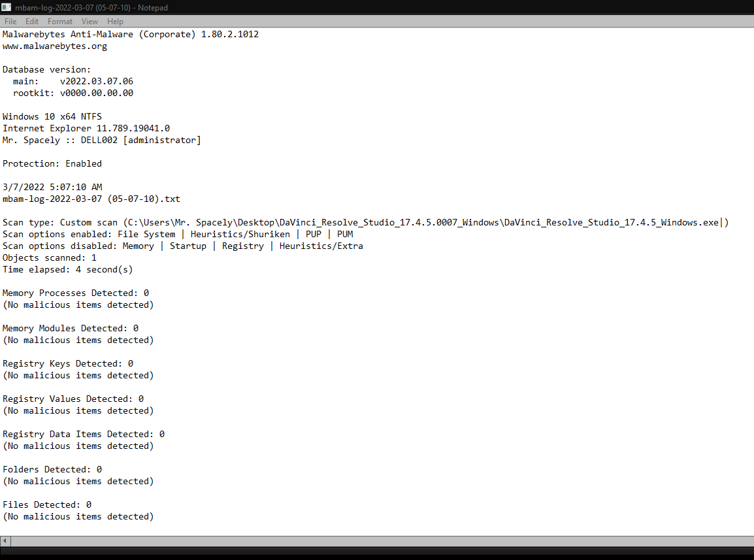Click the Malwarebytes Anti-Malware version line
This screenshot has height=560, width=754.
click(x=130, y=34)
